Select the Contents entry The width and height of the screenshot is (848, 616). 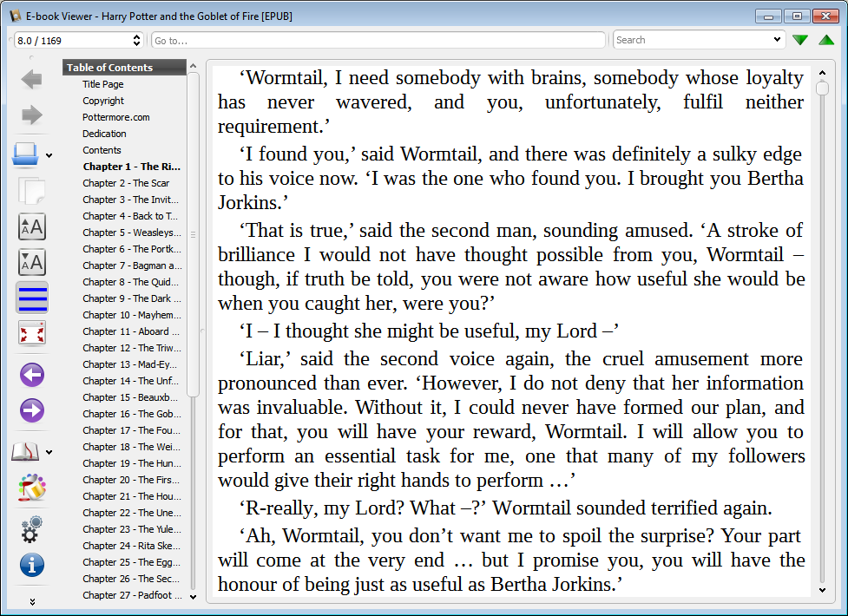tap(102, 150)
